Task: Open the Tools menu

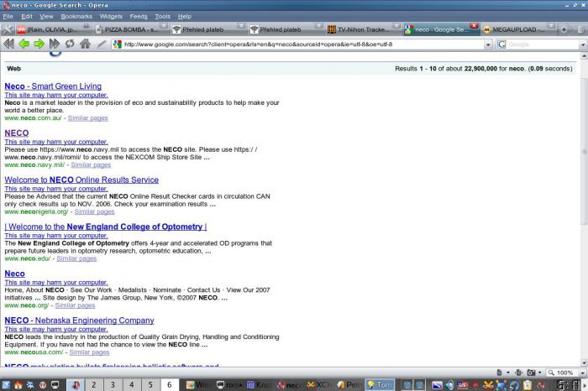Action: (163, 17)
